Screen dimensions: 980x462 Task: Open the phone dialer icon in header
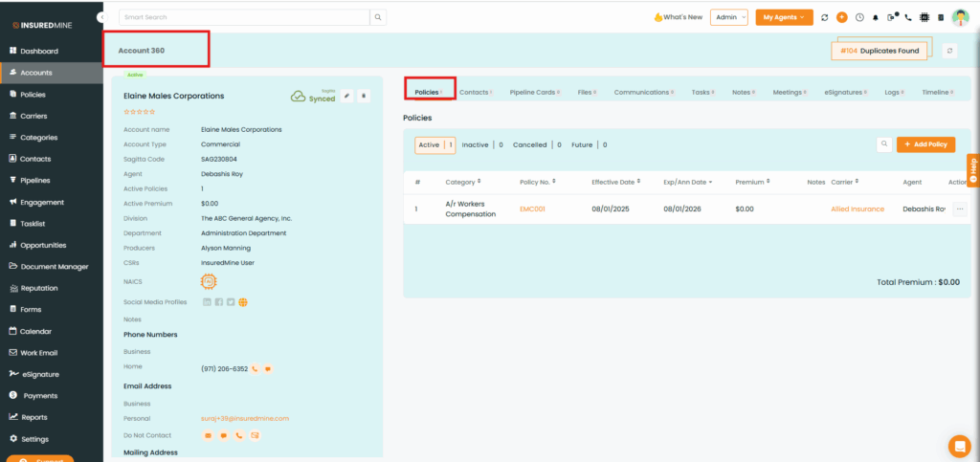point(907,17)
